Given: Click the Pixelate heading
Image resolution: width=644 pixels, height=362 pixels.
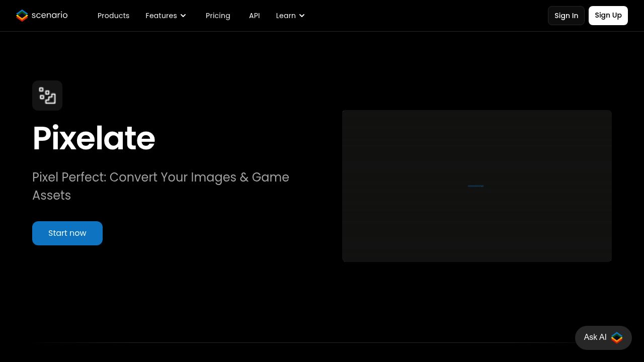Looking at the screenshot, I should tap(94, 138).
